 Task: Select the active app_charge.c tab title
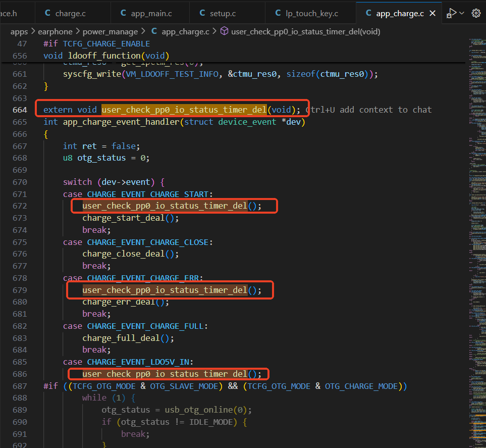(x=400, y=13)
